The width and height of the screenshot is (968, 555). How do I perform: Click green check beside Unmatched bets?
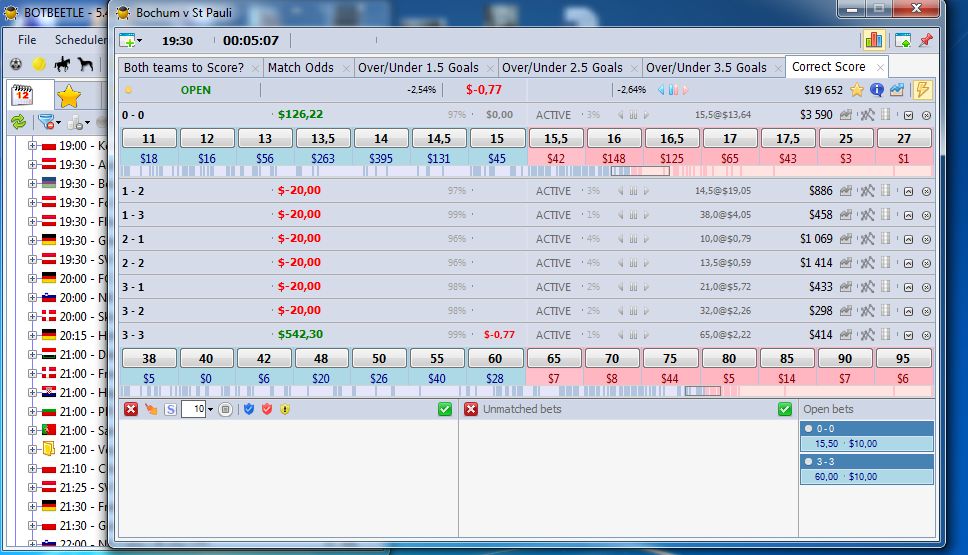pyautogui.click(x=785, y=409)
